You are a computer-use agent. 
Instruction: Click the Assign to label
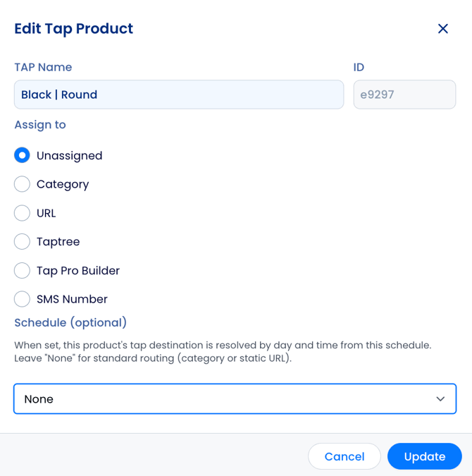pos(40,125)
